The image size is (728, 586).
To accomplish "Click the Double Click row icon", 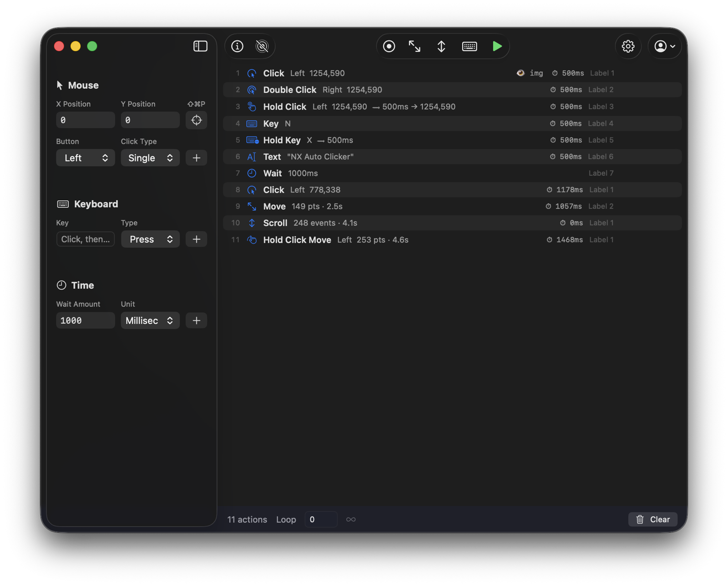I will pyautogui.click(x=252, y=90).
